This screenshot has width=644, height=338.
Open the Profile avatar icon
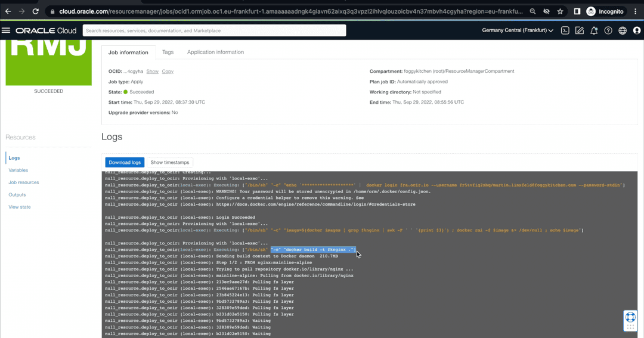pyautogui.click(x=637, y=30)
